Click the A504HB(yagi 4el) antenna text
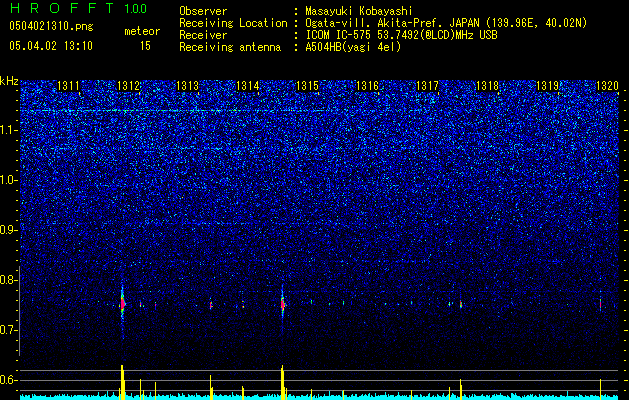The image size is (629, 400). point(353,47)
